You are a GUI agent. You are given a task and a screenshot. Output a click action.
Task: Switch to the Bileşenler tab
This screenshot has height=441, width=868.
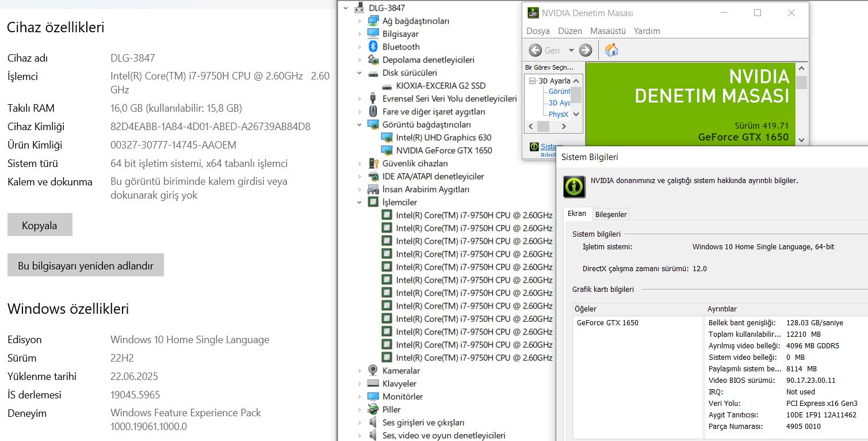pos(611,214)
